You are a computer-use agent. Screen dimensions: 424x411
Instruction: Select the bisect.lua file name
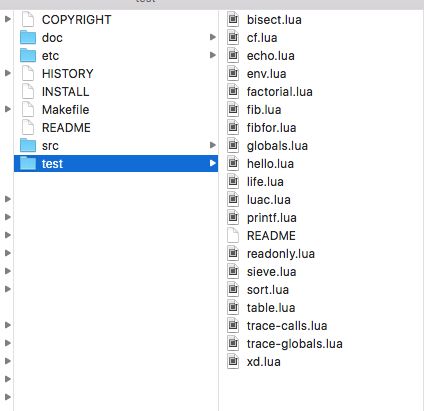[274, 20]
